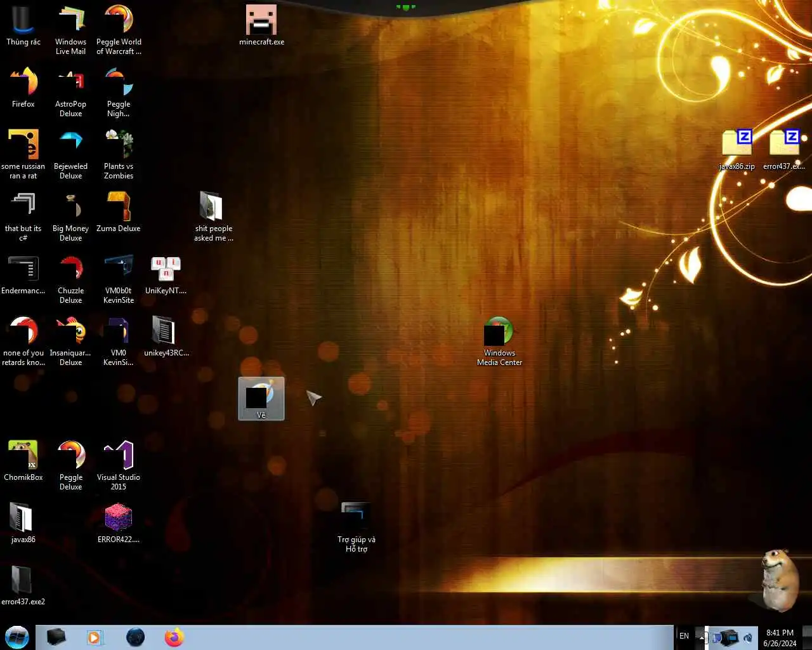This screenshot has width=812, height=650.
Task: Select Bejeweled Deluxe desktop icon
Action: (x=70, y=154)
